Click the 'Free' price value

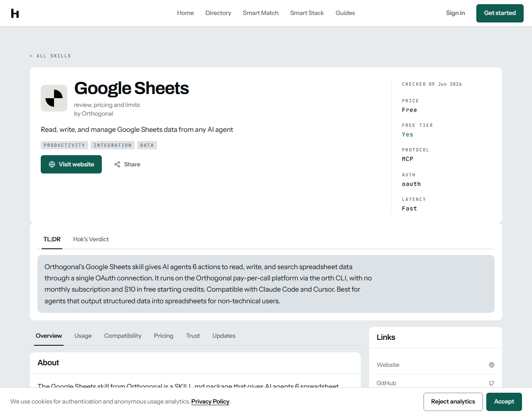click(409, 110)
